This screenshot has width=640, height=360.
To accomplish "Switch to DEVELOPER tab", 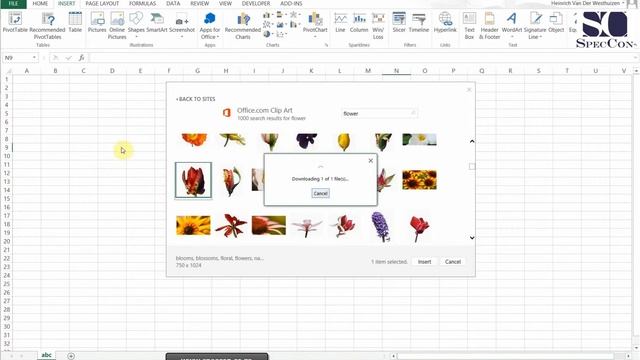I will [x=256, y=4].
